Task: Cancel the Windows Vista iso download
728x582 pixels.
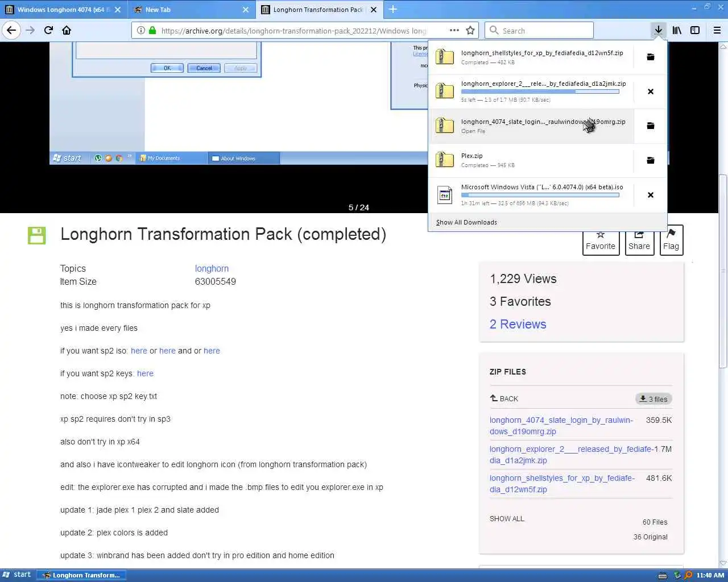Action: pos(651,195)
